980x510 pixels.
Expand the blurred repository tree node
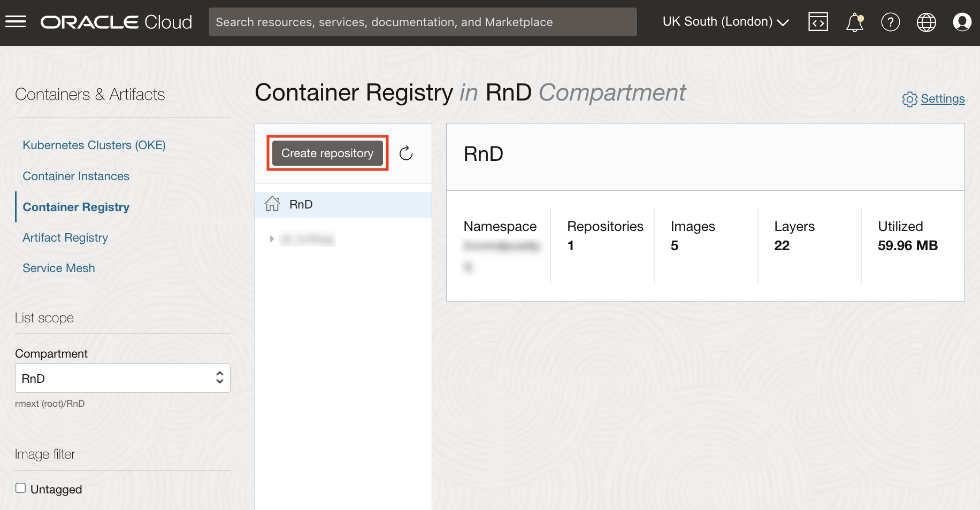point(272,239)
